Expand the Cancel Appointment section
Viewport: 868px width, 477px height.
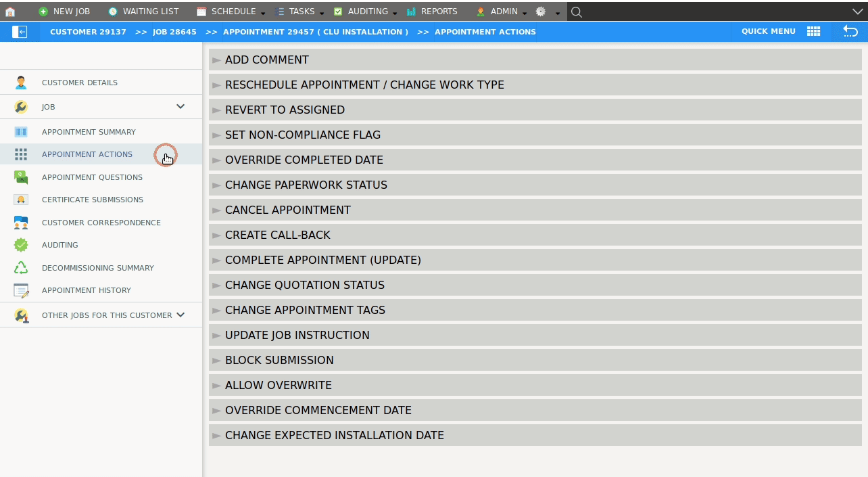(287, 210)
